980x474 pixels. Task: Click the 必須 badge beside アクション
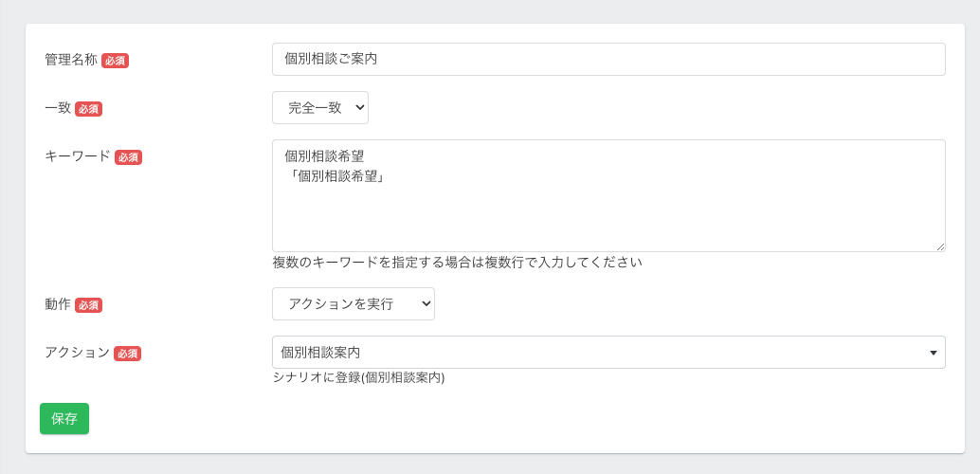click(128, 354)
